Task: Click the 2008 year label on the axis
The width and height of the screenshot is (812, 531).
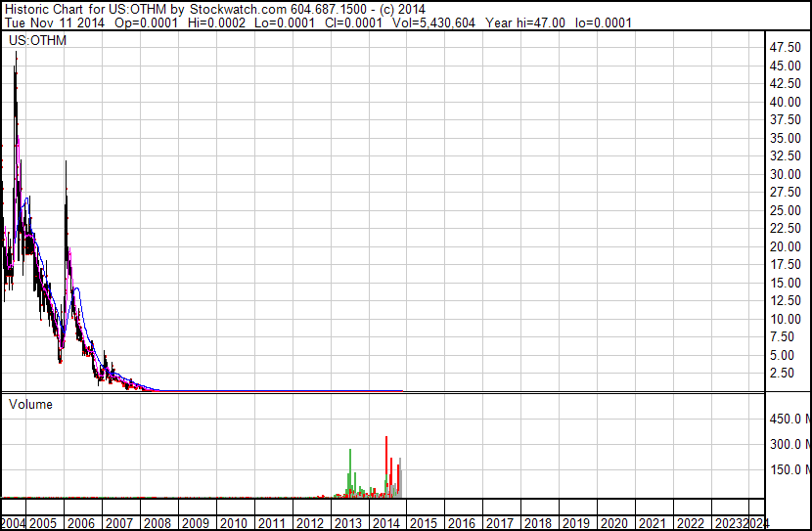Action: (x=158, y=523)
